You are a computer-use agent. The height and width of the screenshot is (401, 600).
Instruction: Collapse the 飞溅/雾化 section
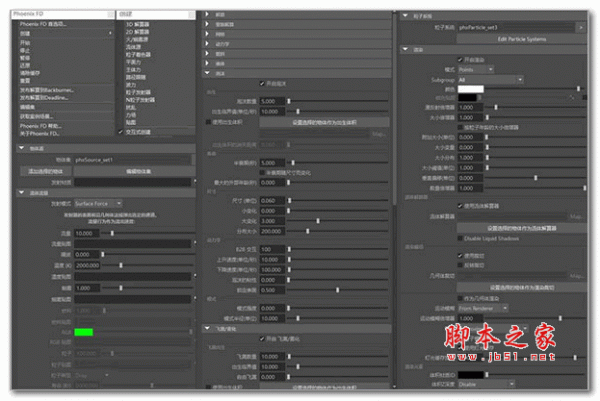(207, 328)
